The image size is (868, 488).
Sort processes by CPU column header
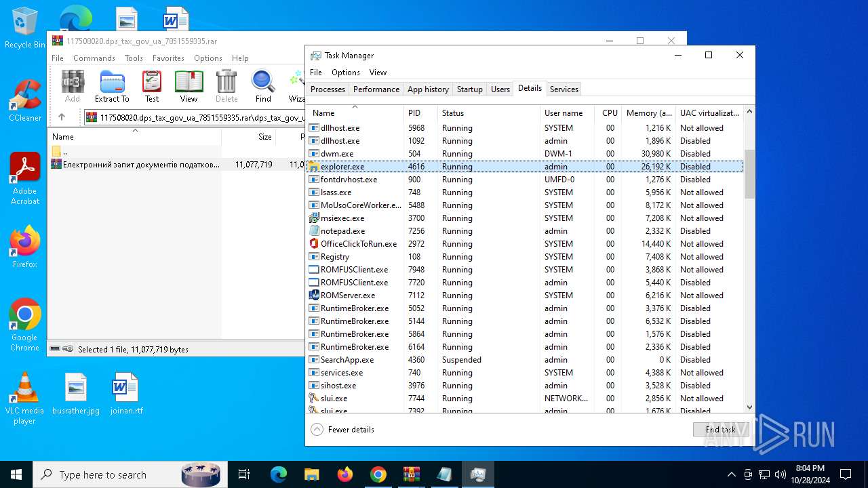609,113
